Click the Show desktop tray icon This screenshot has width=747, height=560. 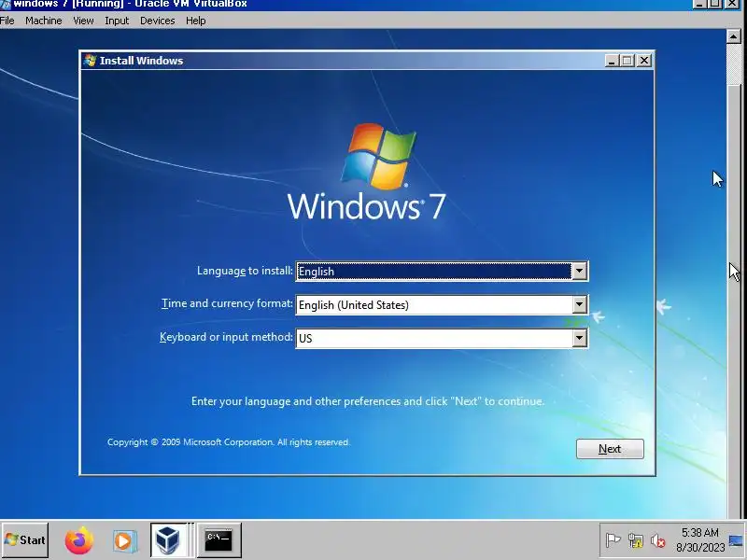click(737, 540)
